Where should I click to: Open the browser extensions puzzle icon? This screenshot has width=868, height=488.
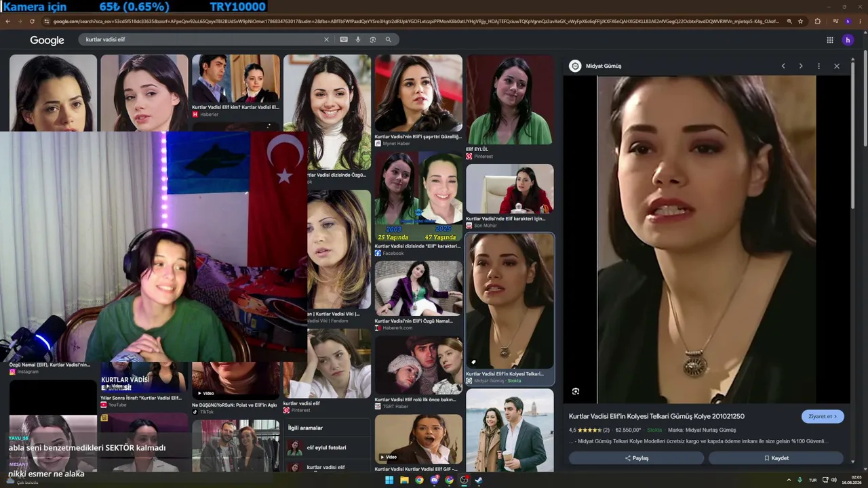click(818, 21)
